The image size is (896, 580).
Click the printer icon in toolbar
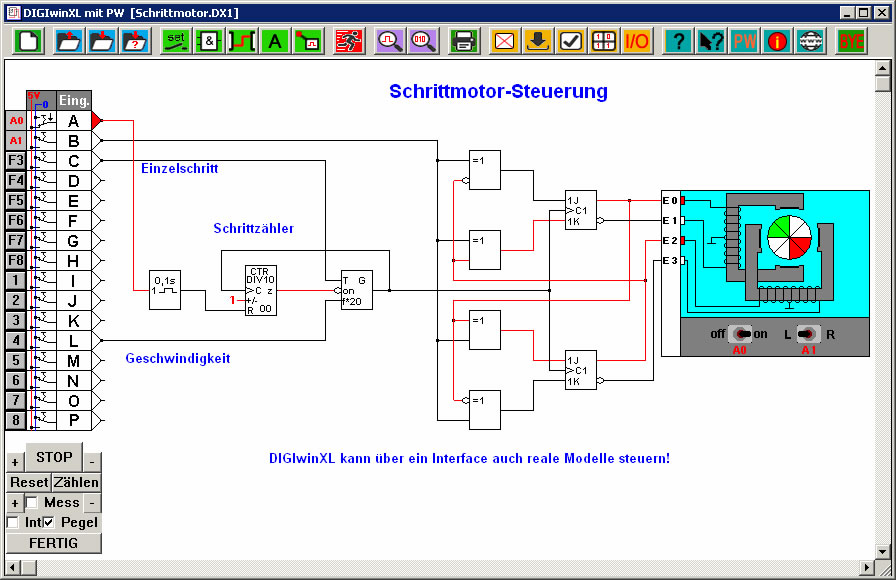463,41
